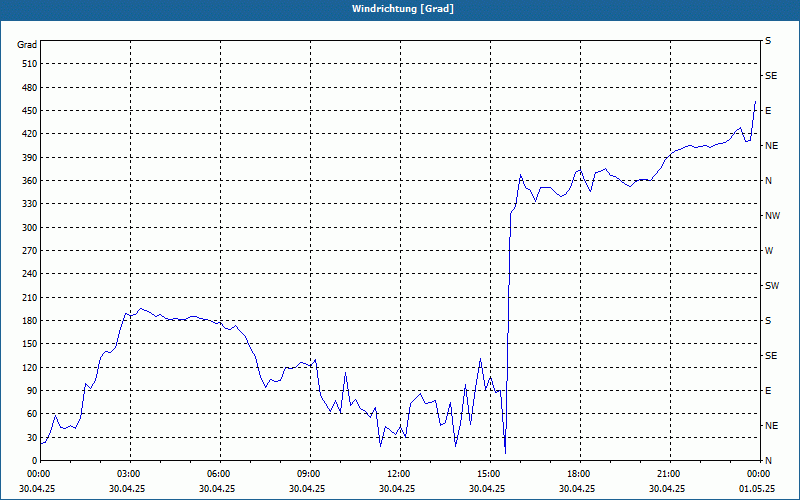Select the 18:00 time label

(x=578, y=474)
